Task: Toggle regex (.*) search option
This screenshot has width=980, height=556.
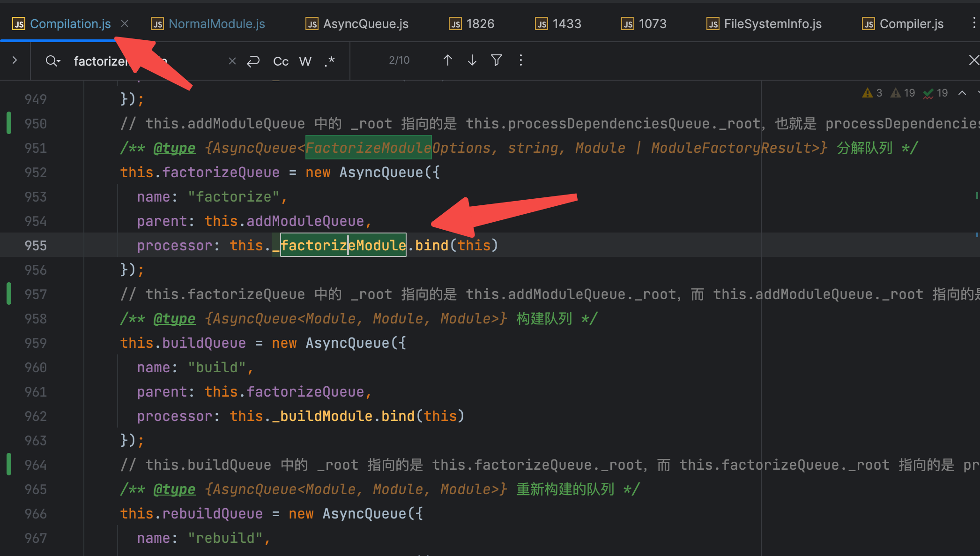Action: (x=329, y=61)
